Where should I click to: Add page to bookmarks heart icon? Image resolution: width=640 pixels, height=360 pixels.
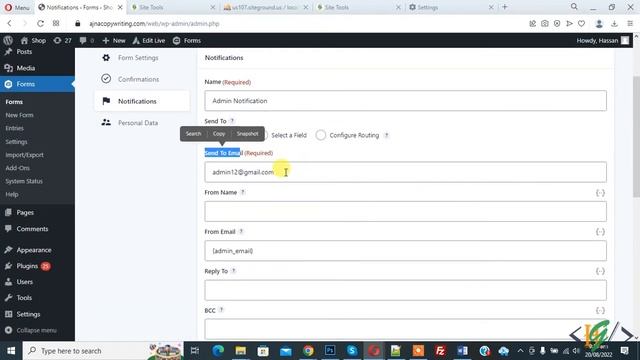(582, 24)
